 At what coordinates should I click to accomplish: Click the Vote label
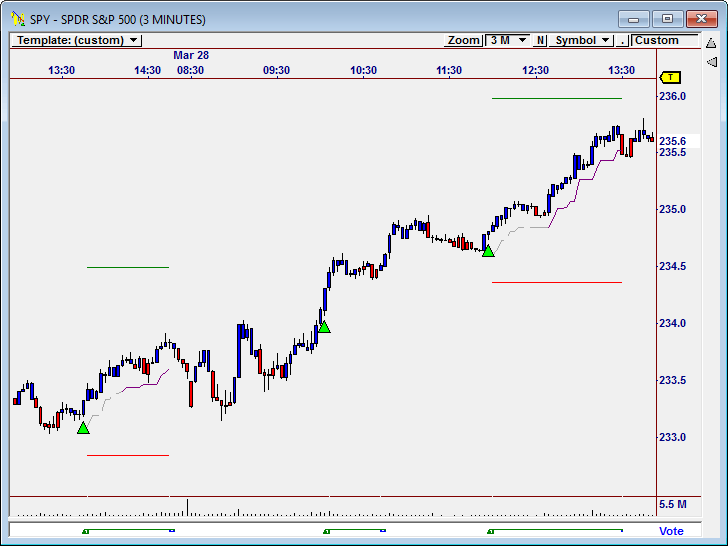[671, 531]
